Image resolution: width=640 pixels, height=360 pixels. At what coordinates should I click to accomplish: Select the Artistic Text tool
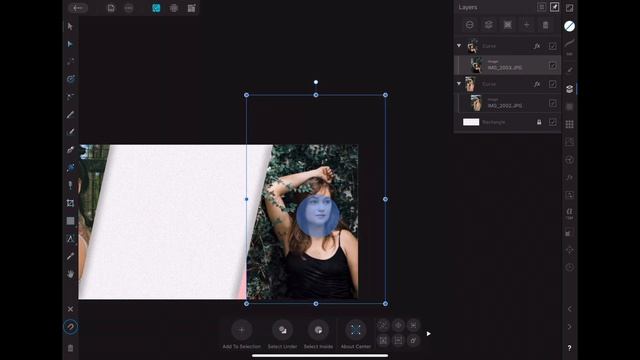coord(70,238)
